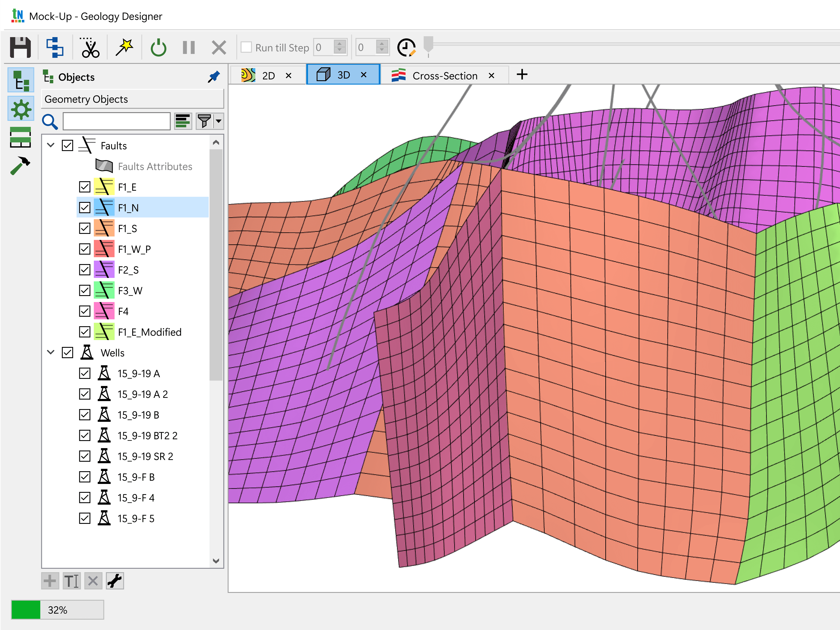Enable the Run till Step checkbox
840x630 pixels.
coord(246,47)
